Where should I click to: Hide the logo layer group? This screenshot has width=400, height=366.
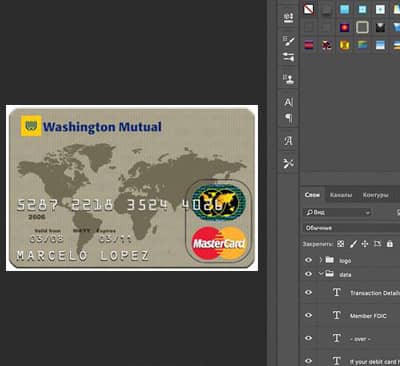click(x=309, y=260)
